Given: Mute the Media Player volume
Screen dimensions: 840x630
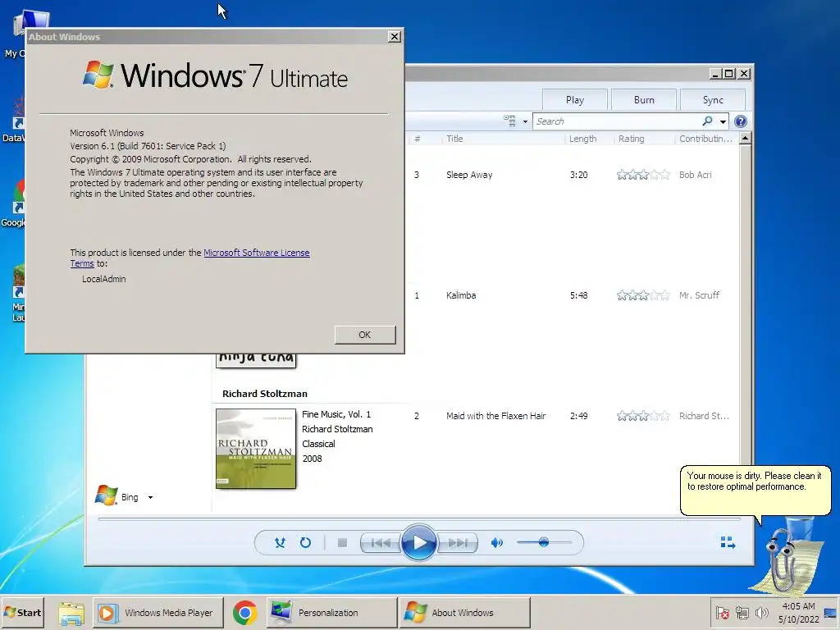Looking at the screenshot, I should coord(496,543).
